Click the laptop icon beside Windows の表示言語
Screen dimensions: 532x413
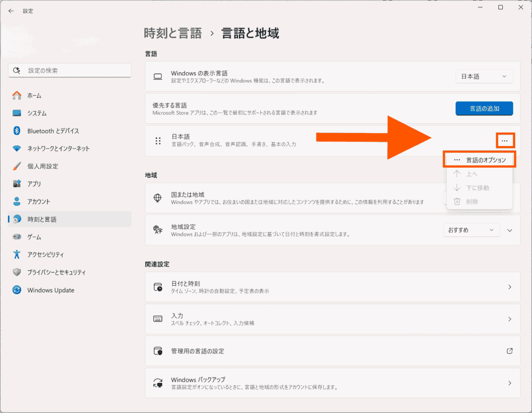158,76
